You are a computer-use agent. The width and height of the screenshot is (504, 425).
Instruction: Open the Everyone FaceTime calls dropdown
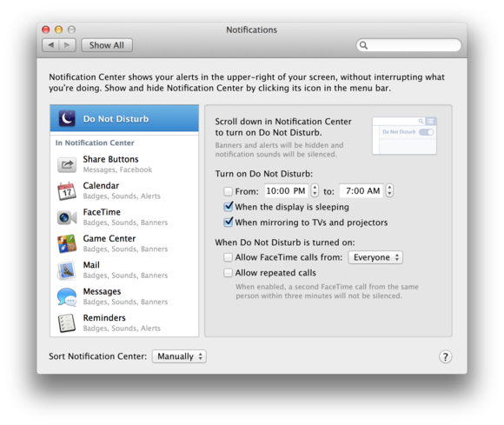[375, 257]
